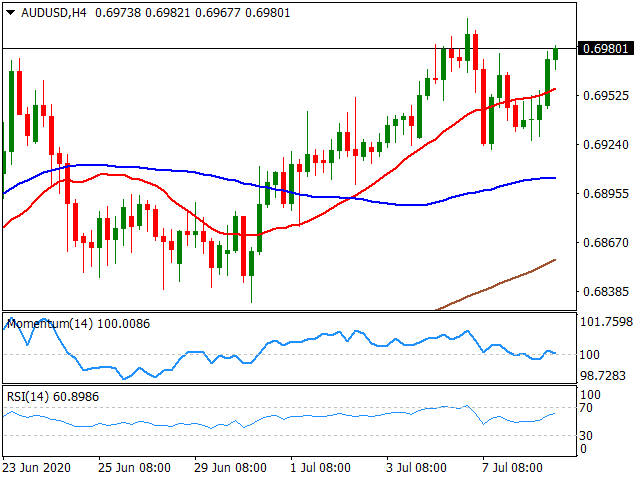640x480 pixels.
Task: Click the 3 Jul 08:00 time label
Action: coord(416,467)
